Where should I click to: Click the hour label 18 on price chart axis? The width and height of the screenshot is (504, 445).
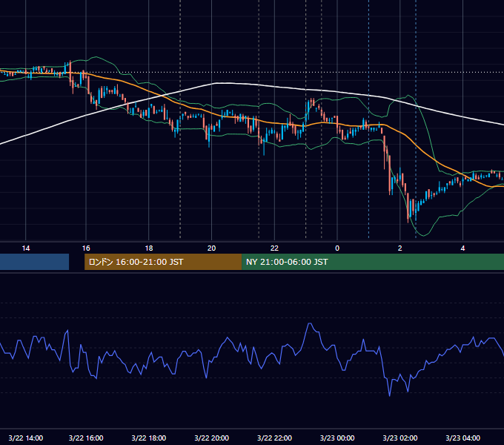click(149, 248)
